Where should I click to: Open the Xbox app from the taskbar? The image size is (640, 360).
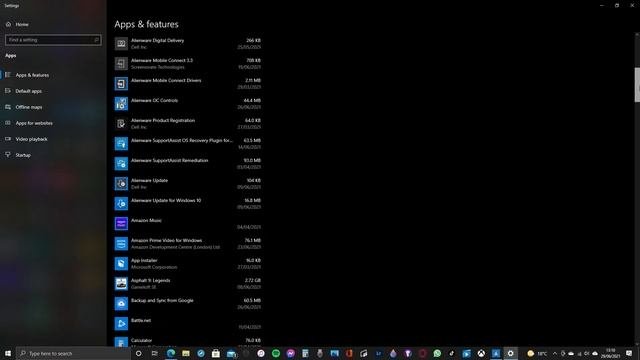(481, 353)
